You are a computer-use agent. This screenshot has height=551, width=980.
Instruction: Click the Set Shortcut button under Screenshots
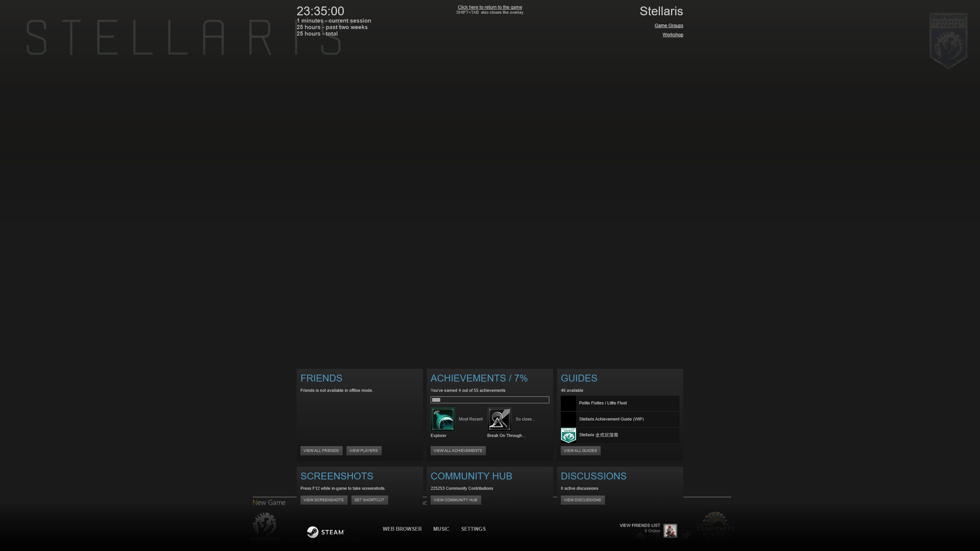pos(369,500)
